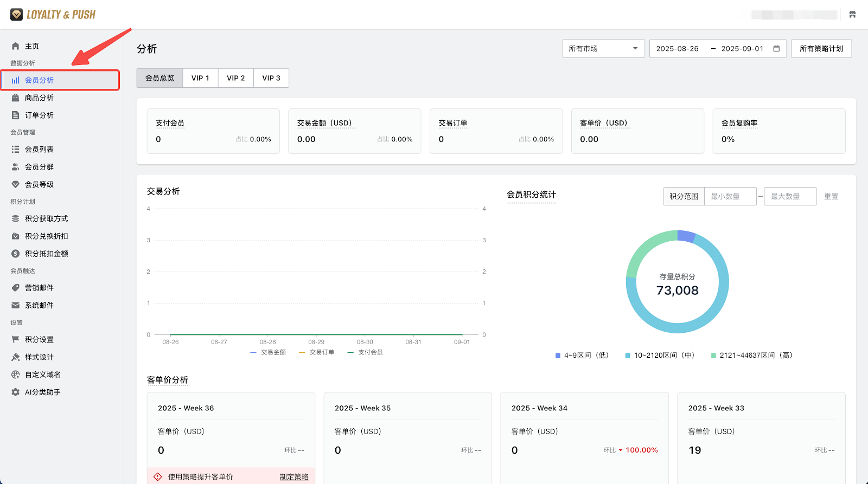Click the paint icon for 样式设计
This screenshot has height=484, width=868.
16,357
